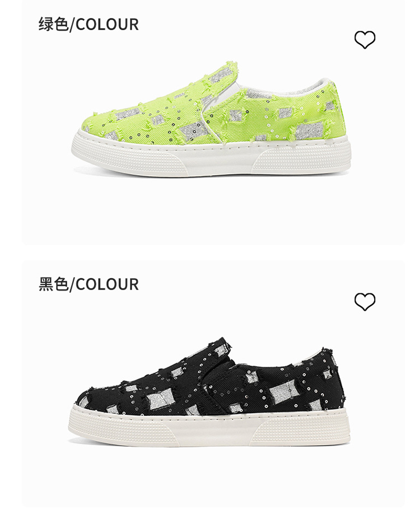Favorite the green shoe with heart icon
The width and height of the screenshot is (420, 528).
pos(365,40)
